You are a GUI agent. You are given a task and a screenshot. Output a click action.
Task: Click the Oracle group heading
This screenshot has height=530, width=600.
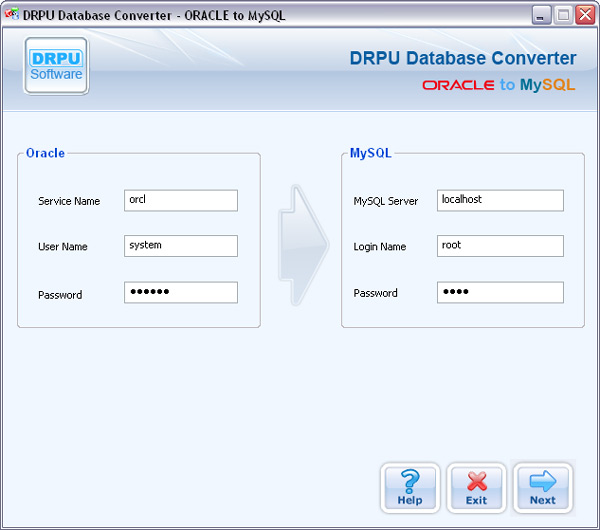45,153
